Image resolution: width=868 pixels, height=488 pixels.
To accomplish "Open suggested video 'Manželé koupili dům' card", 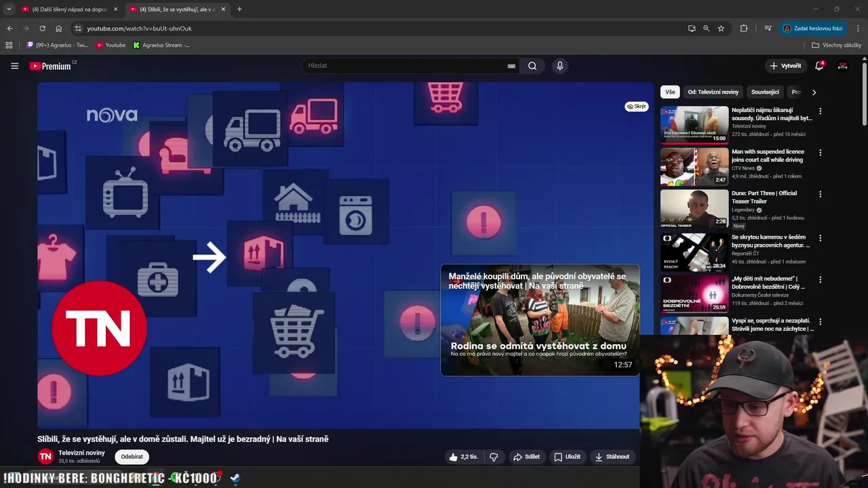I will [x=540, y=320].
